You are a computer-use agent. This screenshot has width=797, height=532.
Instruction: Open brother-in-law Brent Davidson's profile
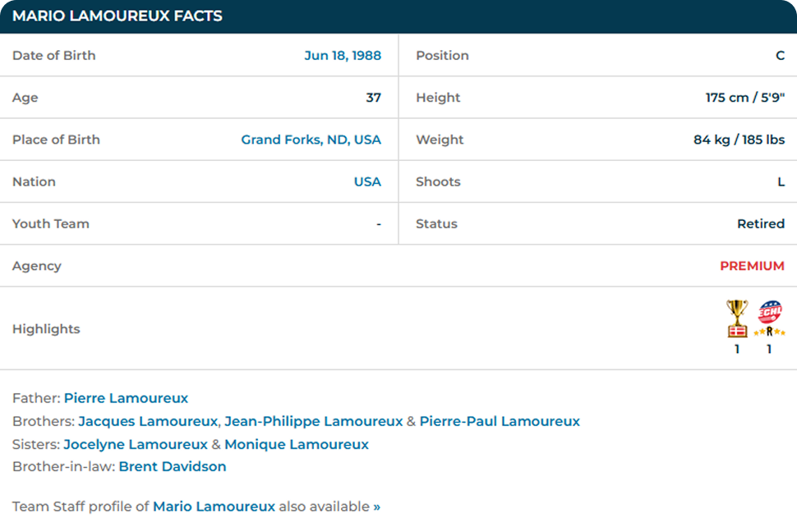[173, 466]
